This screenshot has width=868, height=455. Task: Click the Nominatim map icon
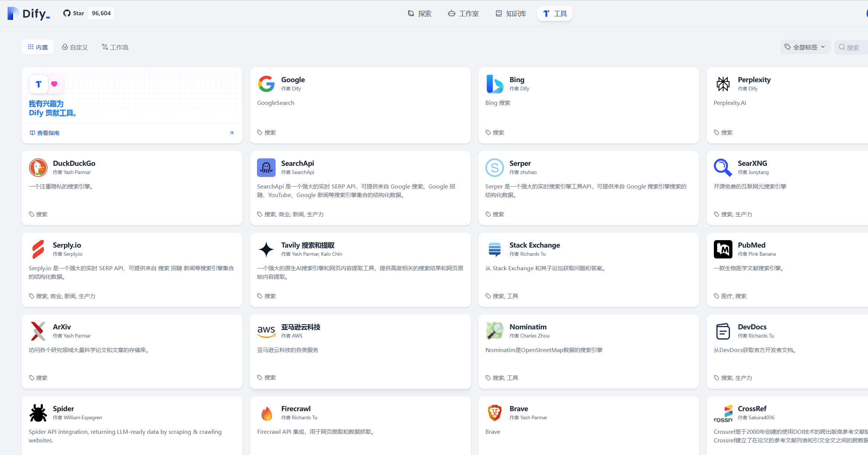[x=495, y=331]
